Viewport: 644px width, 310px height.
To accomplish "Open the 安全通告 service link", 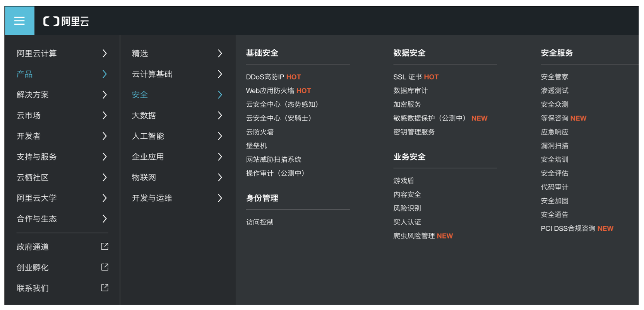I will click(x=554, y=215).
